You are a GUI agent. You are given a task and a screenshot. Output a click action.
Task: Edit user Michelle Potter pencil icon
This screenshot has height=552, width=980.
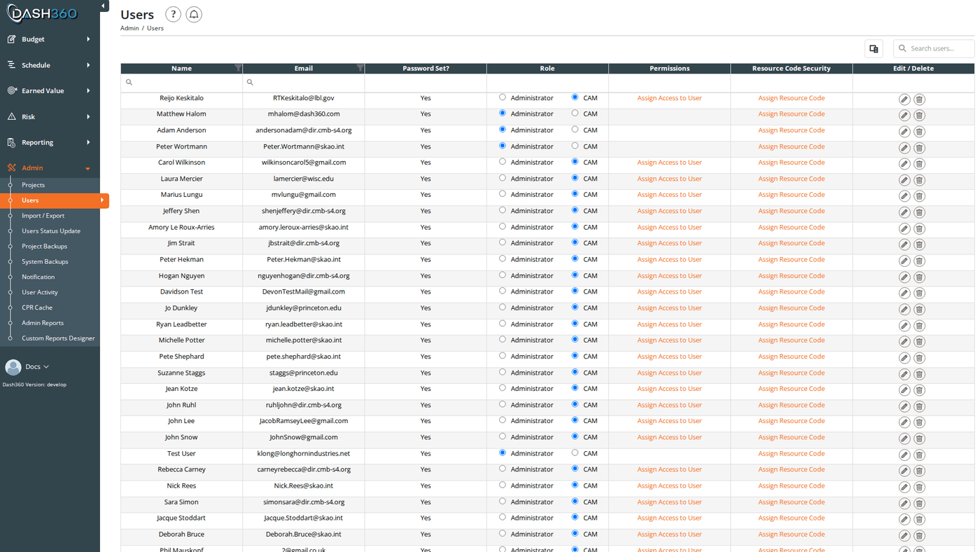click(904, 341)
